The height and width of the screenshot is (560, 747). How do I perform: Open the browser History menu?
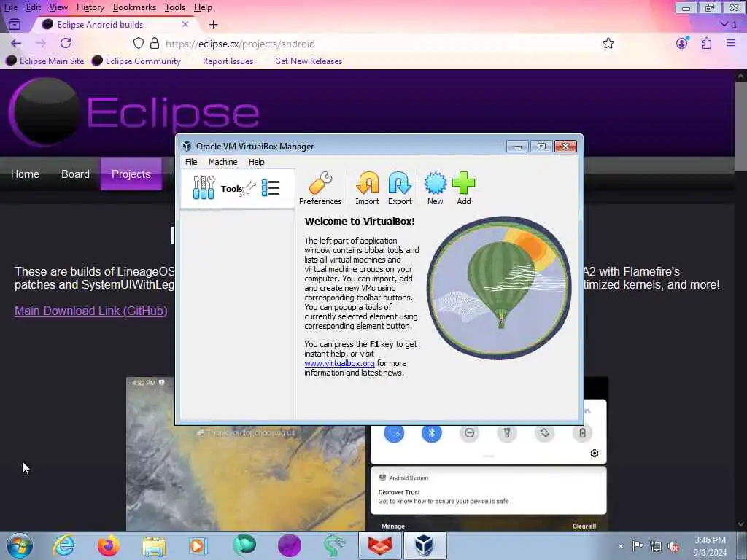[90, 7]
